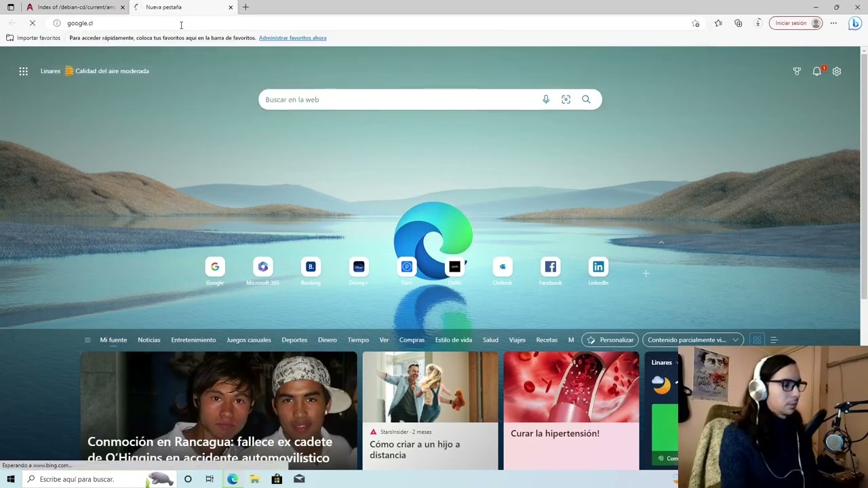Open the Booking quick link tile
Image resolution: width=868 pixels, height=488 pixels.
pyautogui.click(x=311, y=267)
